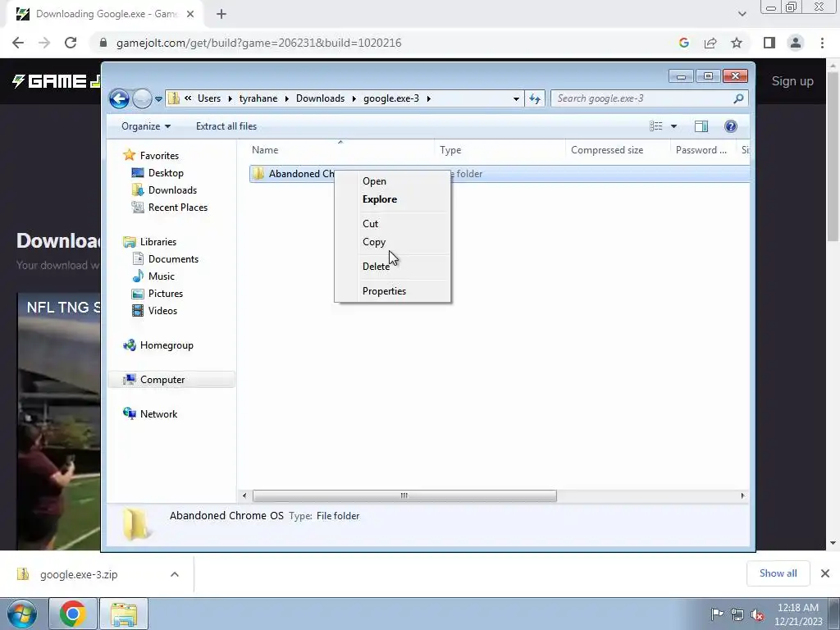The image size is (840, 630).
Task: Click the search magnifier icon in Explorer
Action: 738,98
